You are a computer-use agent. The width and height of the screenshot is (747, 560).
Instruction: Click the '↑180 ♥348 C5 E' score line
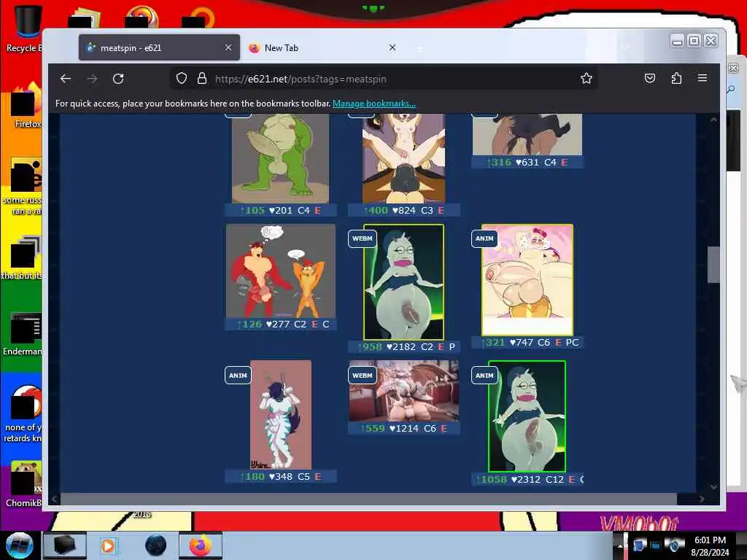(281, 477)
